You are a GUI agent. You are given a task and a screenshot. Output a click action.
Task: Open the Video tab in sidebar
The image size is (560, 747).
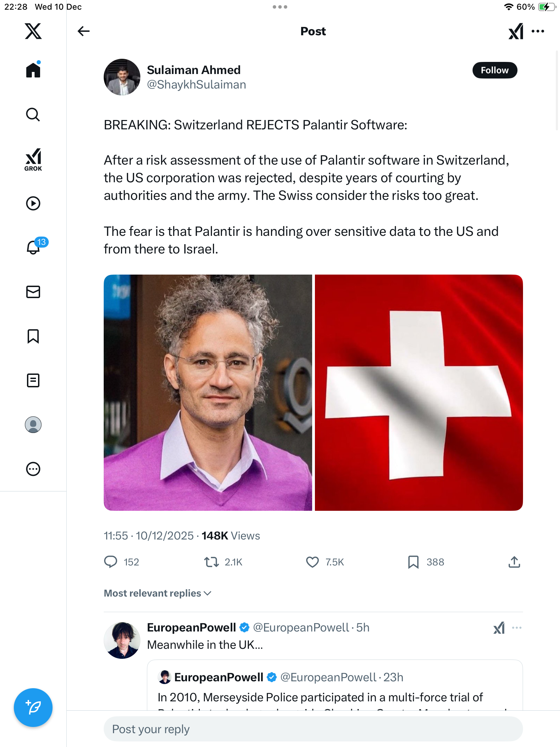click(33, 203)
